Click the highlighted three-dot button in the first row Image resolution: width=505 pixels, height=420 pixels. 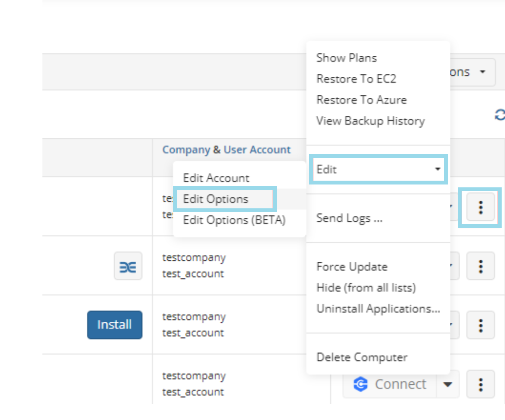pyautogui.click(x=480, y=207)
